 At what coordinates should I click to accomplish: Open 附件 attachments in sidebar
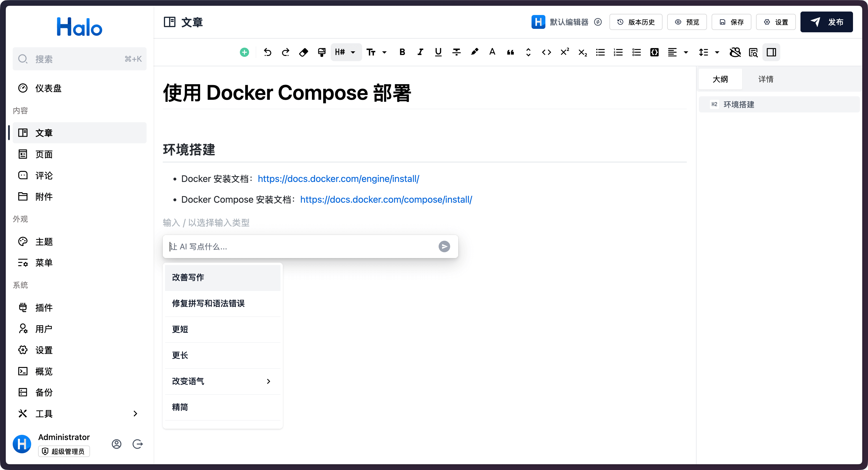(80, 197)
